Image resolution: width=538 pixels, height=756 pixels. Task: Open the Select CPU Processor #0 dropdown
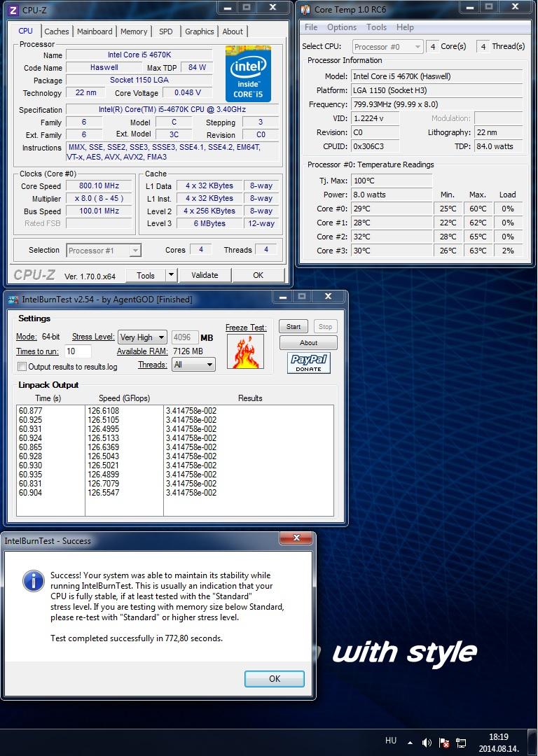pyautogui.click(x=387, y=47)
